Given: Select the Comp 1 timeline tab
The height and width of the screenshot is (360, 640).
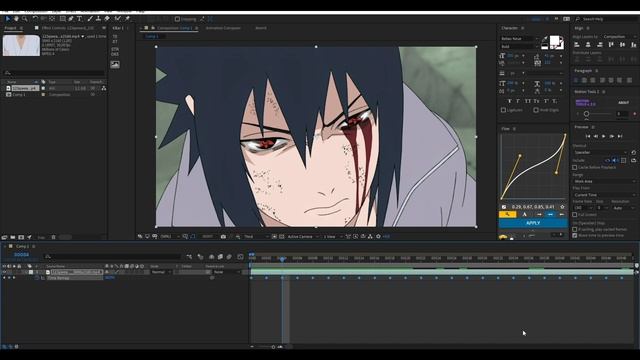Looking at the screenshot, I should coord(22,247).
